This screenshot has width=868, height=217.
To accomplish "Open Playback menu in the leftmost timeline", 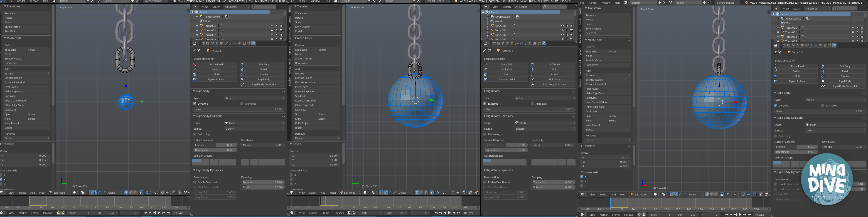I will point(48,213).
